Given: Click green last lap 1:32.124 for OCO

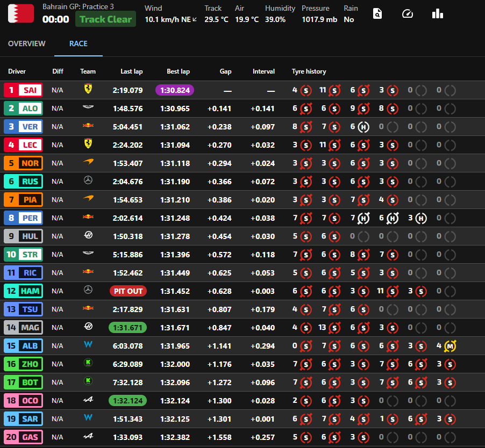Looking at the screenshot, I should point(127,401).
